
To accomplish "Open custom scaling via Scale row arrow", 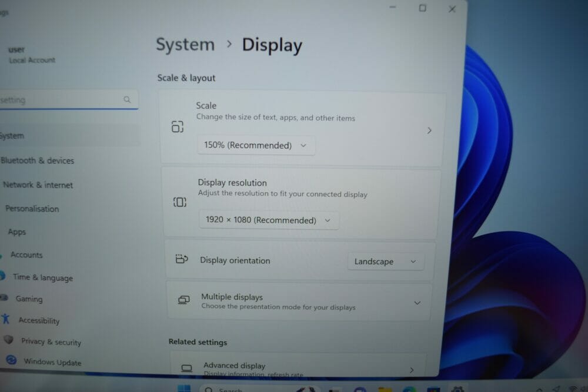I will click(429, 130).
